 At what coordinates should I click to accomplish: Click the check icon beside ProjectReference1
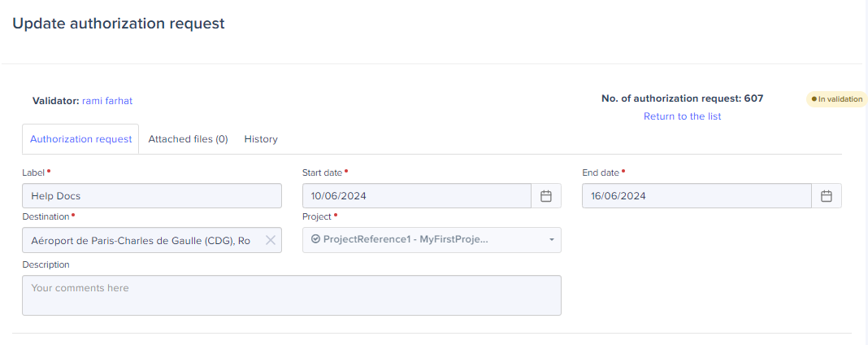click(x=316, y=239)
